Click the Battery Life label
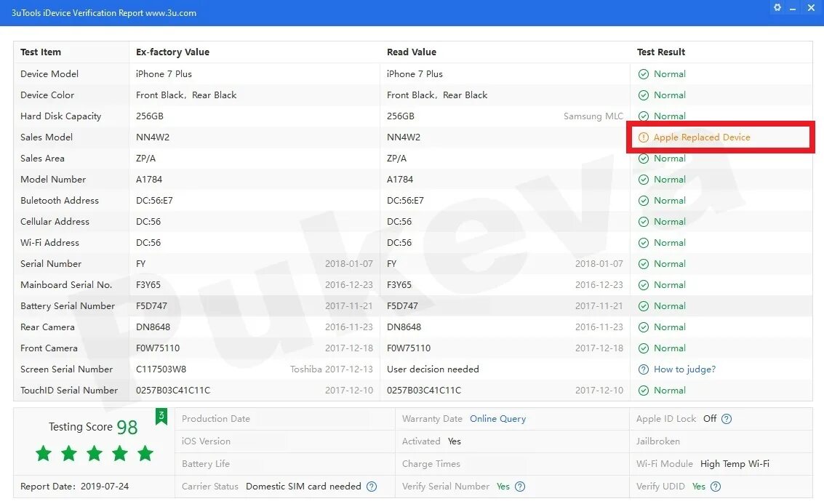Screen dimensions: 824x504 (x=206, y=464)
